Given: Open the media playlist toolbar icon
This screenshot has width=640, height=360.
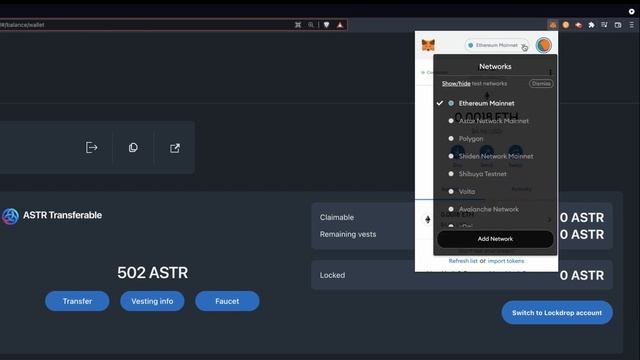Looking at the screenshot, I should click(604, 25).
